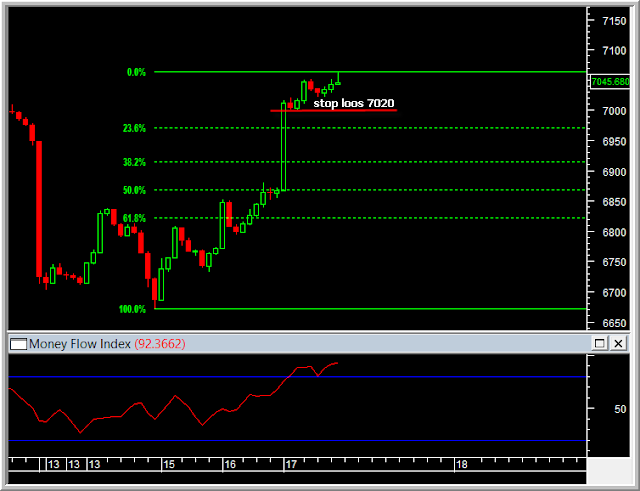Click the 50.0% Fibonacci level label
The height and width of the screenshot is (491, 640).
(x=134, y=190)
